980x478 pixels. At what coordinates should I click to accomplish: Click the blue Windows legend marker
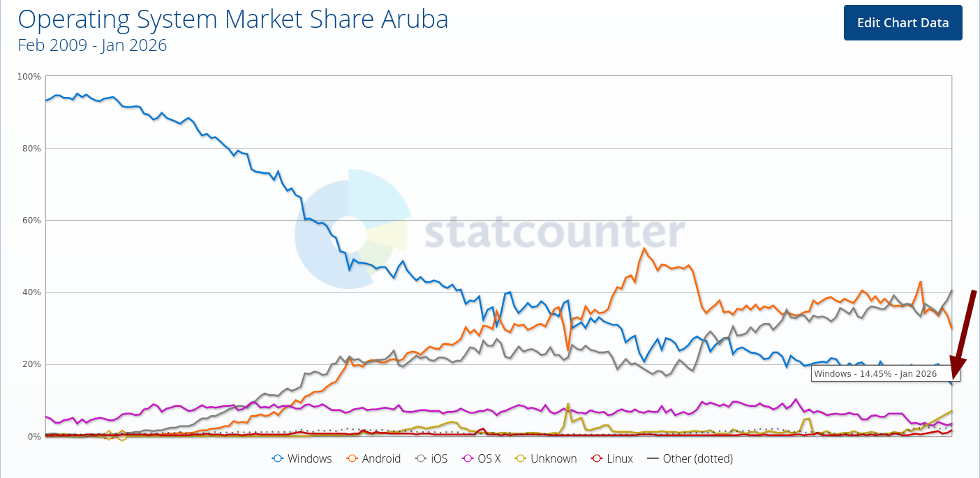point(278,458)
